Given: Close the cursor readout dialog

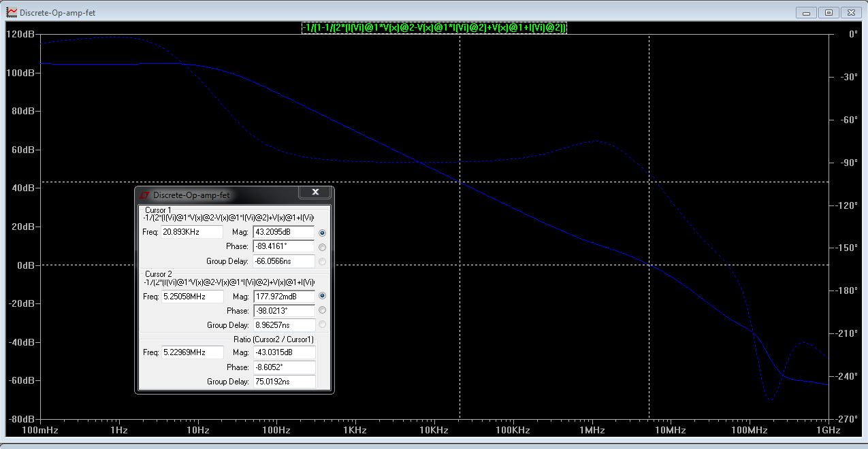Looking at the screenshot, I should click(315, 193).
